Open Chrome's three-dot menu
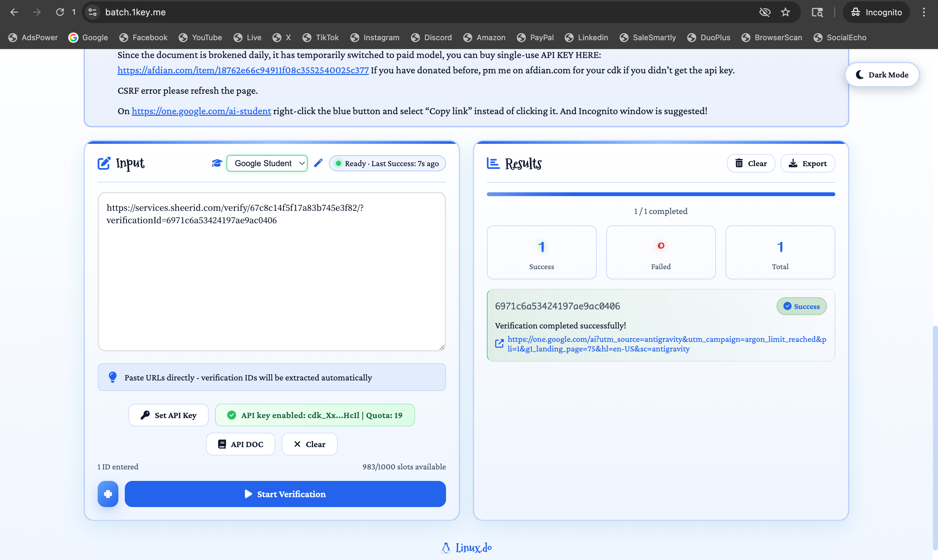 point(924,12)
